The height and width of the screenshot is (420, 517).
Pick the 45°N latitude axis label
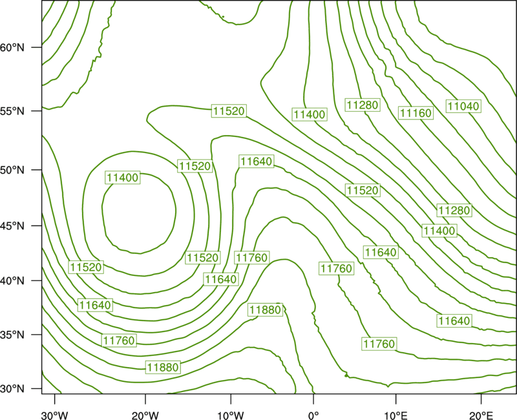tap(12, 226)
